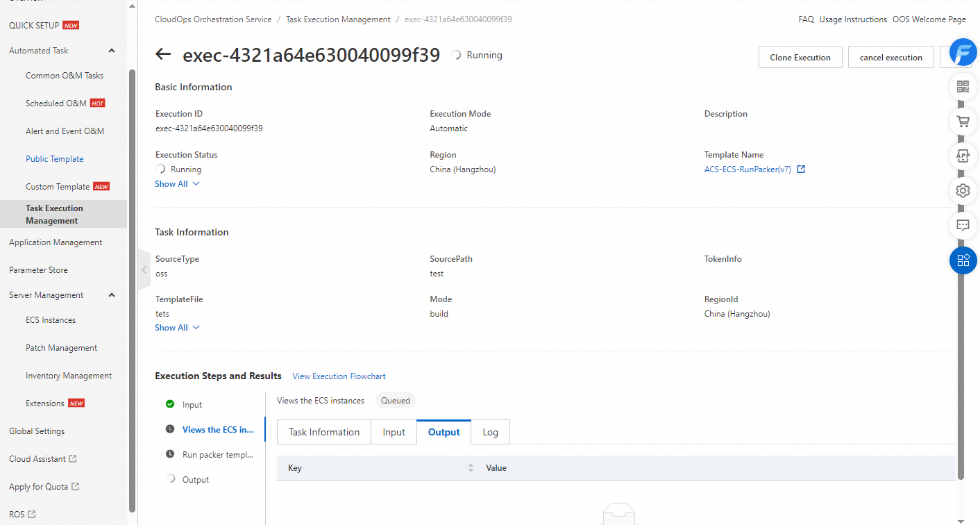Click the Clone Execution button
Image resolution: width=980 pixels, height=525 pixels.
[800, 56]
